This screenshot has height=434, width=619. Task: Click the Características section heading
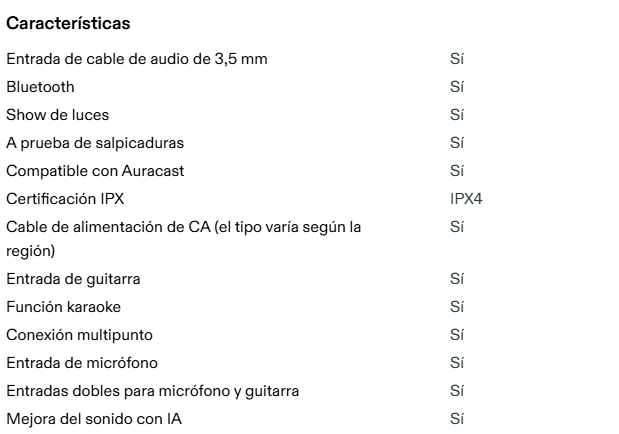[x=68, y=22]
